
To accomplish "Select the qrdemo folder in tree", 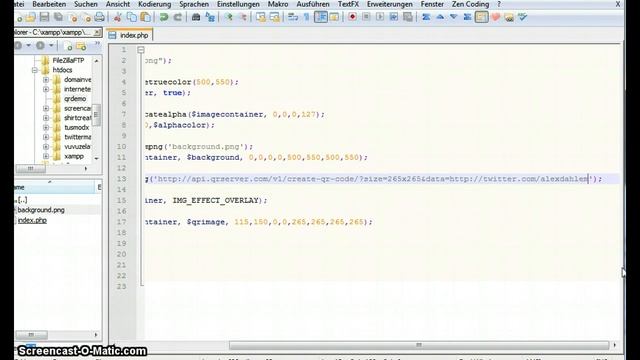I will (75, 99).
